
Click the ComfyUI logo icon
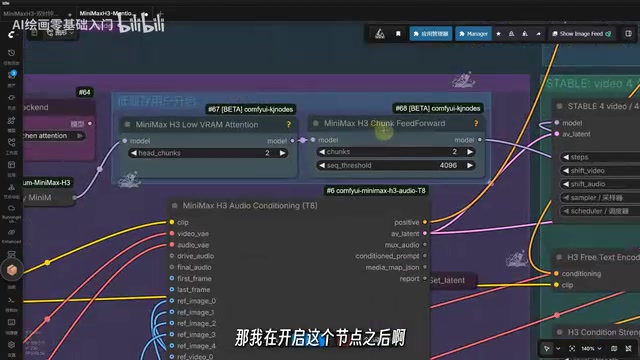click(11, 35)
